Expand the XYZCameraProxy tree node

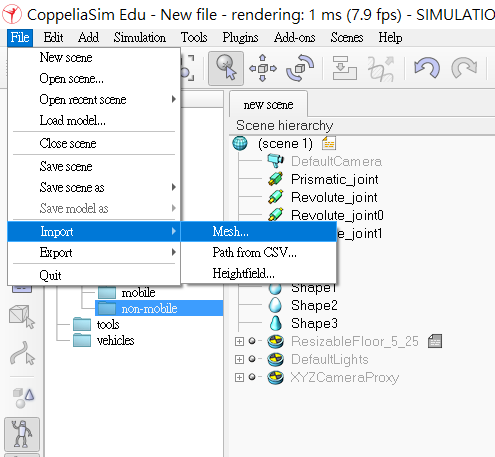coord(239,377)
